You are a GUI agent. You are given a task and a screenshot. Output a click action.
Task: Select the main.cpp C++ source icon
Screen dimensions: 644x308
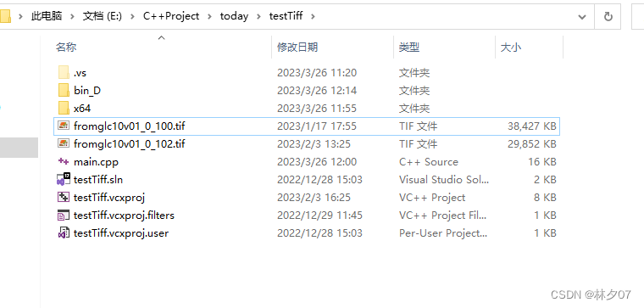[64, 161]
